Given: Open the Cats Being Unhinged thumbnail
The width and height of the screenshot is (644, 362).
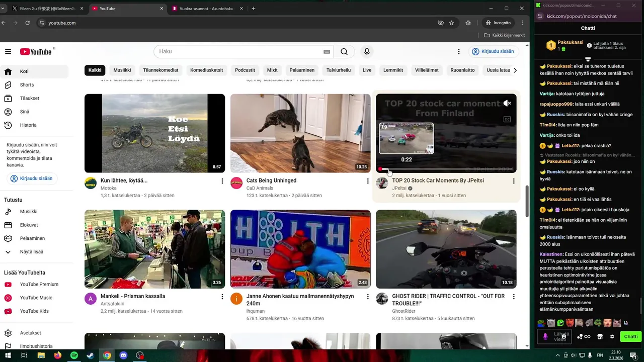Looking at the screenshot, I should point(300,133).
